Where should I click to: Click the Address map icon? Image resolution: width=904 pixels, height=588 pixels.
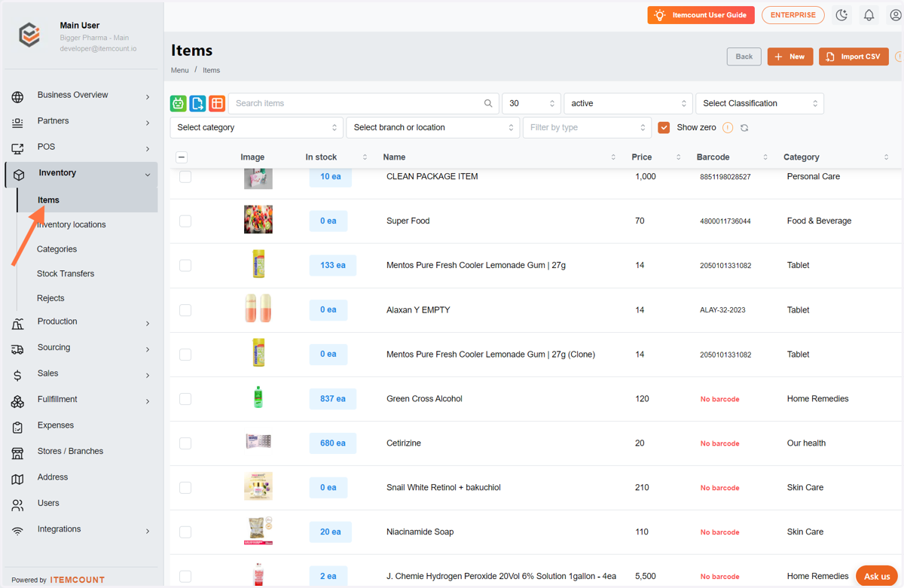tap(17, 479)
